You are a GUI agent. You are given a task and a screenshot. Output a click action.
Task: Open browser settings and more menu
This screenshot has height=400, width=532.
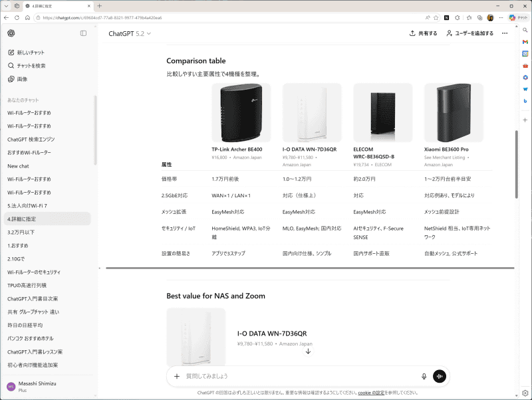click(501, 18)
